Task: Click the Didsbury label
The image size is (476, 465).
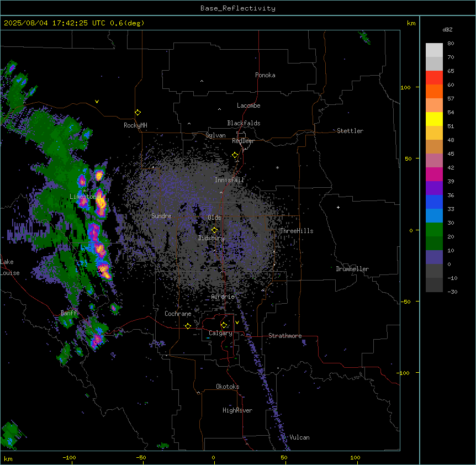Action: (x=211, y=238)
